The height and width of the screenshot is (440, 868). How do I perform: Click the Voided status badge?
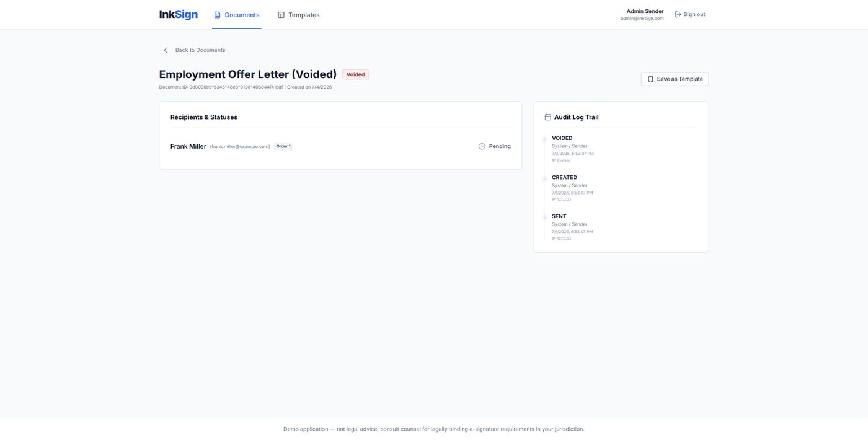355,74
